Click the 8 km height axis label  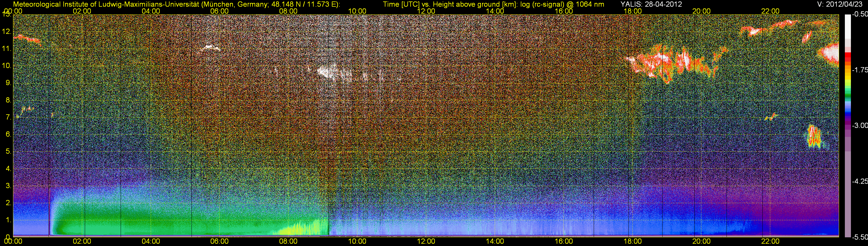click(9, 100)
